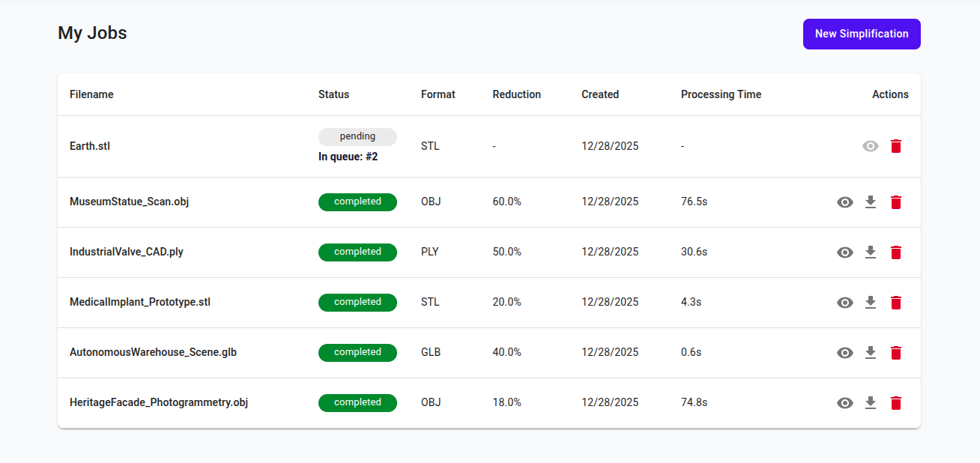Screen dimensions: 980x463
Task: Show preview of MedicalImplant_Prototype.stl
Action: click(x=845, y=303)
